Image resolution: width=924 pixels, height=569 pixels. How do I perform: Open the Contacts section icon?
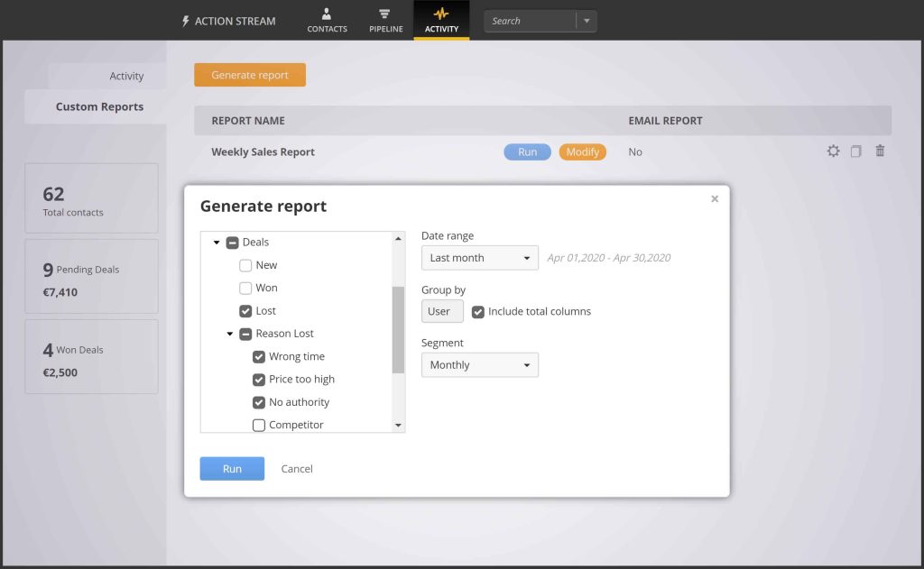tap(327, 14)
